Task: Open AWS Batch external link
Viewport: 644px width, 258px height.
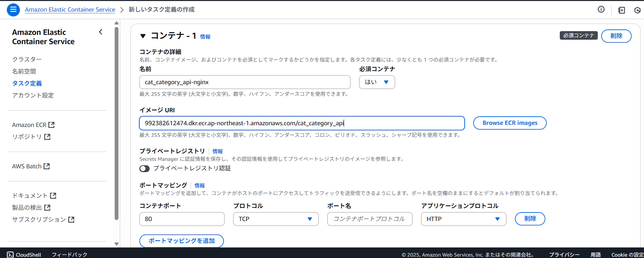Action: [31, 166]
